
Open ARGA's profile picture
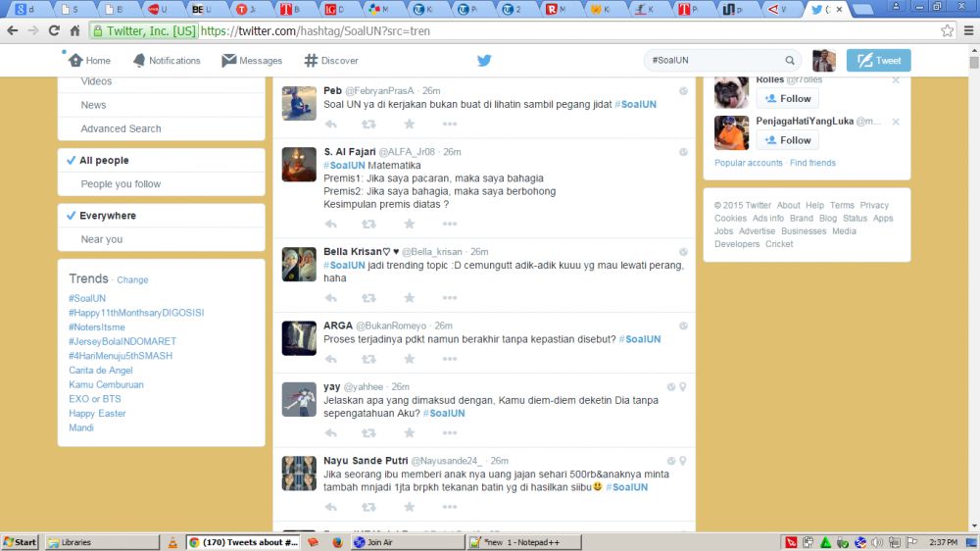299,338
